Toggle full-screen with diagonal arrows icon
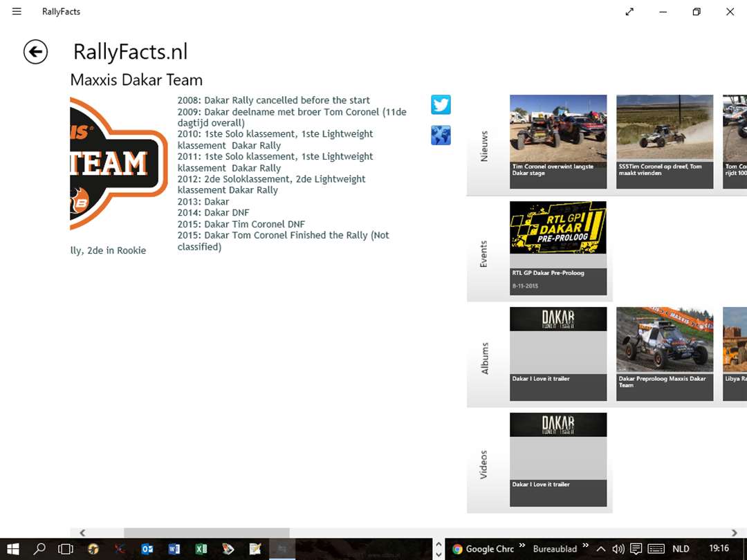The width and height of the screenshot is (747, 560). click(x=629, y=12)
